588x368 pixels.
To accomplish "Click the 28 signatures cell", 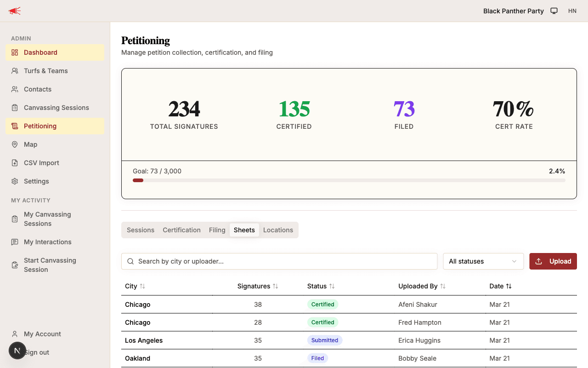I will pyautogui.click(x=258, y=322).
